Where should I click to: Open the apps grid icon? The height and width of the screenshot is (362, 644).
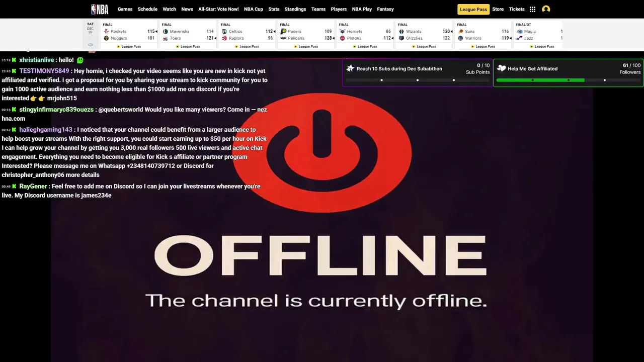point(532,9)
